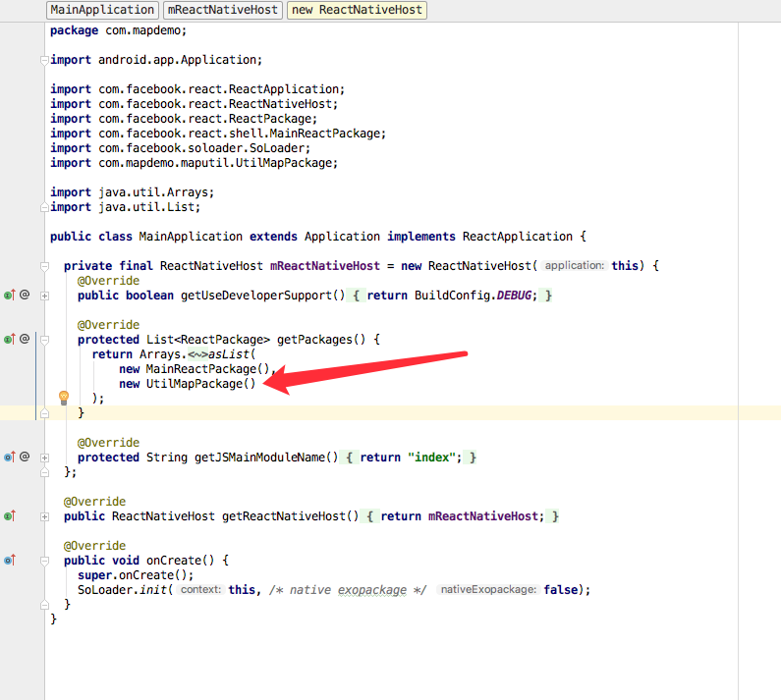Click the 'com.facebook.react.ReactNativeHost' import
This screenshot has height=700, width=781.
215,104
